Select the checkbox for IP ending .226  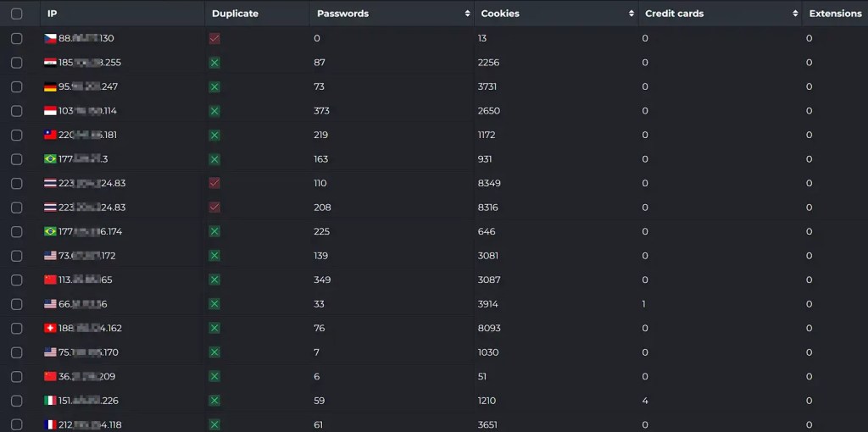coord(17,400)
